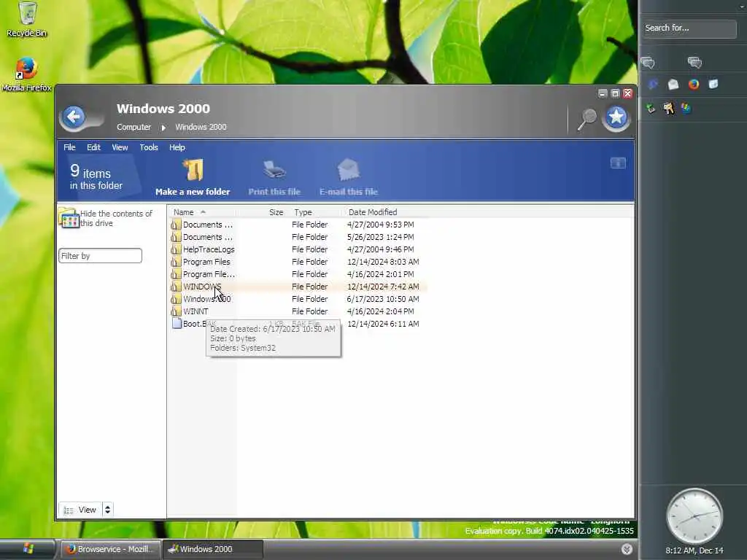Click Make a new folder label
Screen dimensions: 747x560
193,192
